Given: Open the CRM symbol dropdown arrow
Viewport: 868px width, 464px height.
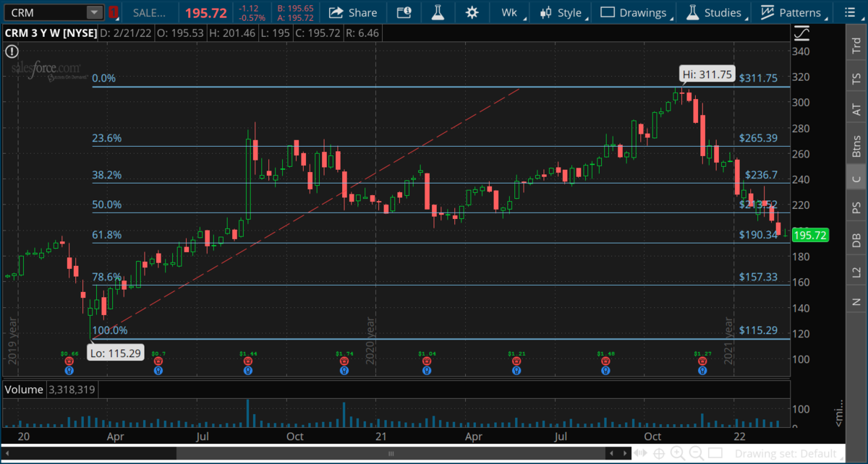Looking at the screenshot, I should coord(95,12).
